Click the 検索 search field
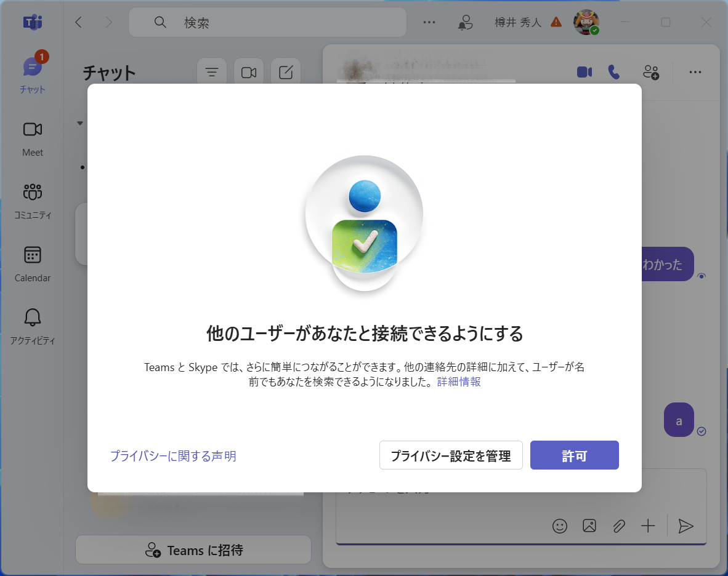The width and height of the screenshot is (728, 576). click(x=267, y=22)
